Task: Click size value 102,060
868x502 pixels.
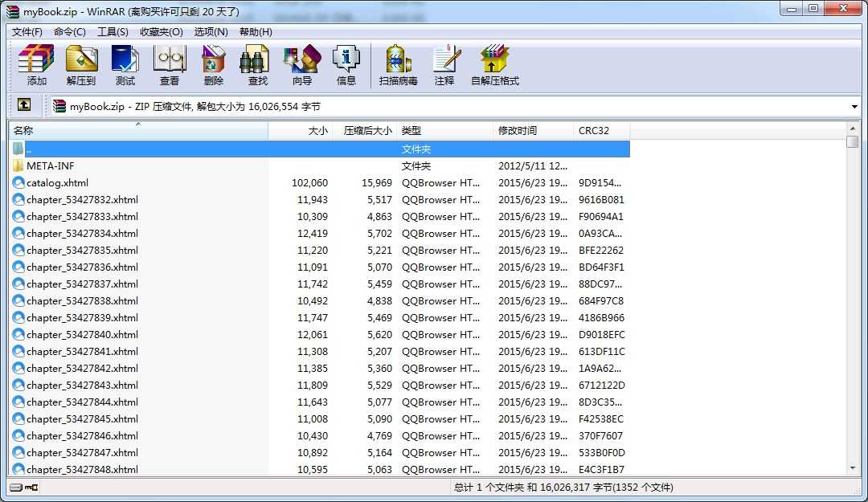Action: [x=310, y=182]
